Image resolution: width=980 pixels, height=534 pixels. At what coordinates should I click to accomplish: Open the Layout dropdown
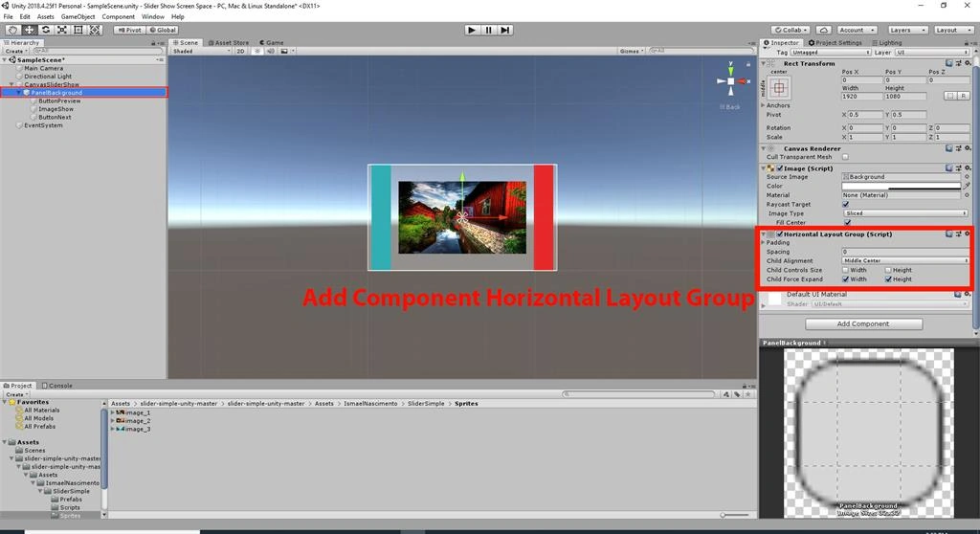(952, 30)
